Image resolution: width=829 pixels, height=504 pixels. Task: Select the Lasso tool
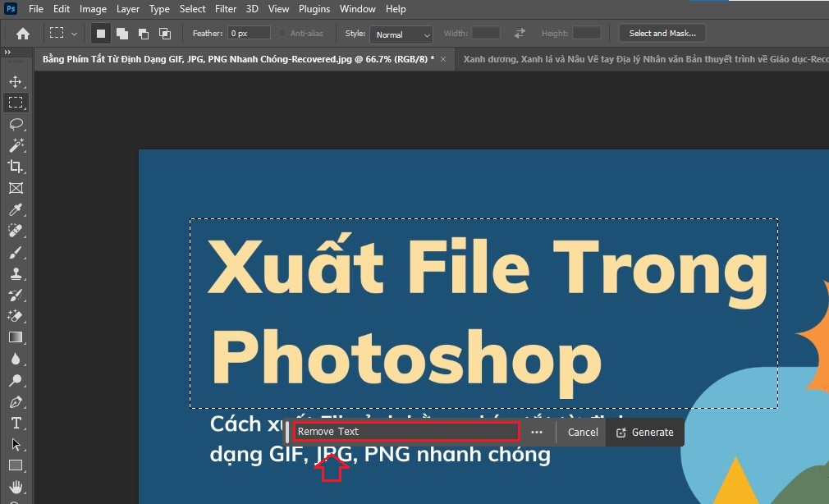(x=16, y=124)
